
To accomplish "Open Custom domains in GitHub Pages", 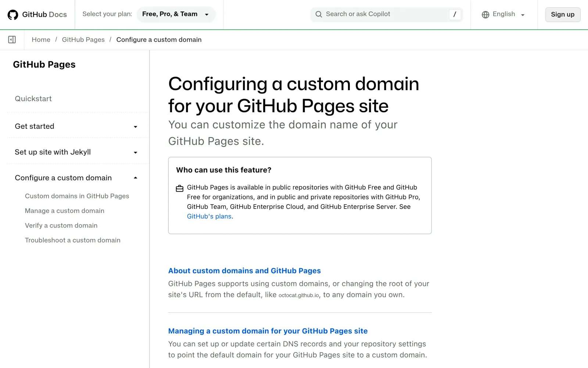I will click(x=77, y=196).
